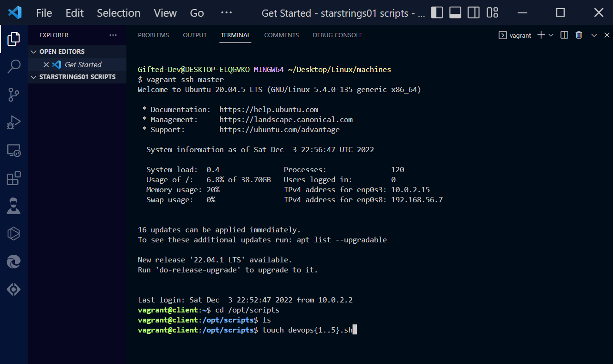
Task: Open the Go menu
Action: pos(197,13)
